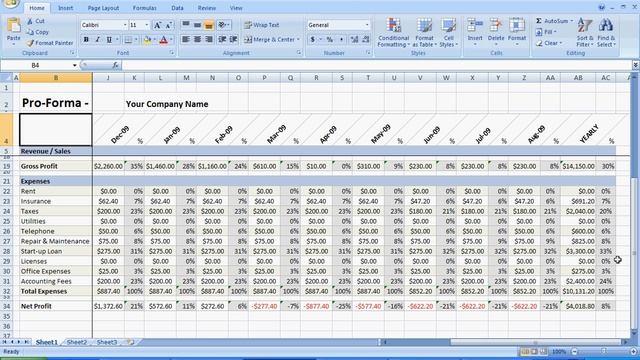This screenshot has height=360, width=640.
Task: Apply the dollar Accounting Number Format
Action: point(313,40)
